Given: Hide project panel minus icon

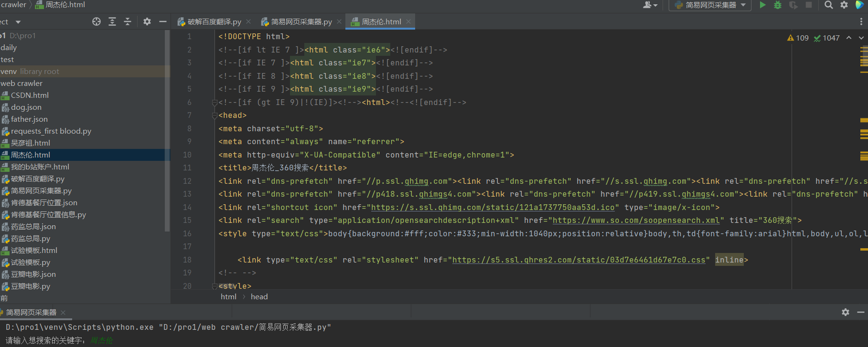Looking at the screenshot, I should coord(163,21).
